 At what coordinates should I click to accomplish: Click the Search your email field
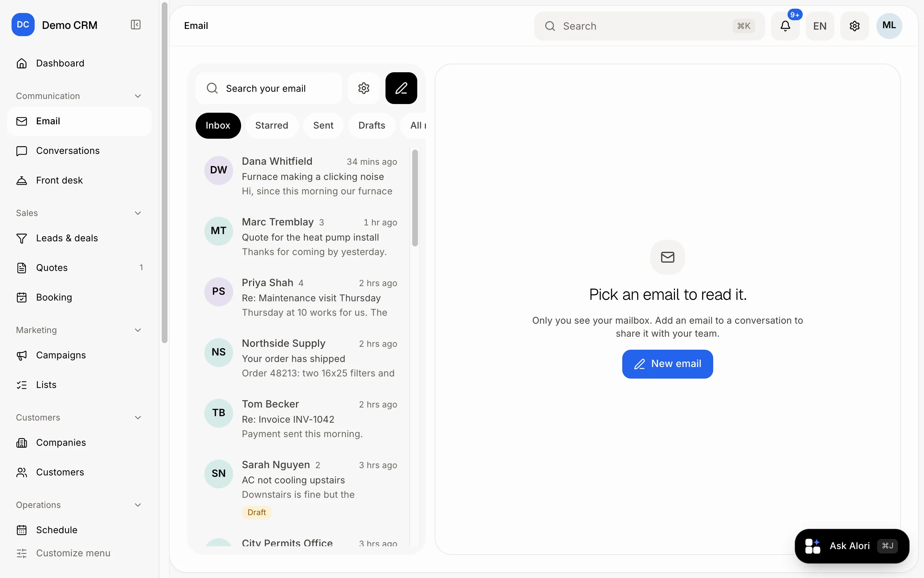(x=269, y=88)
